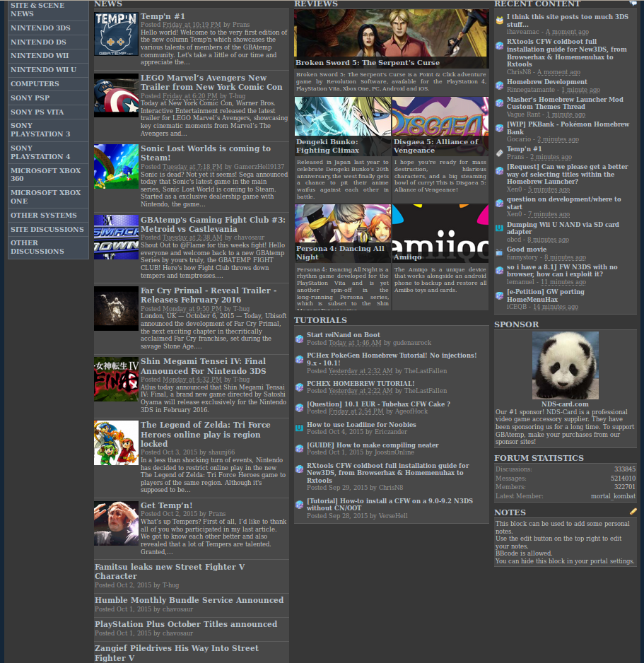Open the Broken Sword 5 review banner

[392, 39]
